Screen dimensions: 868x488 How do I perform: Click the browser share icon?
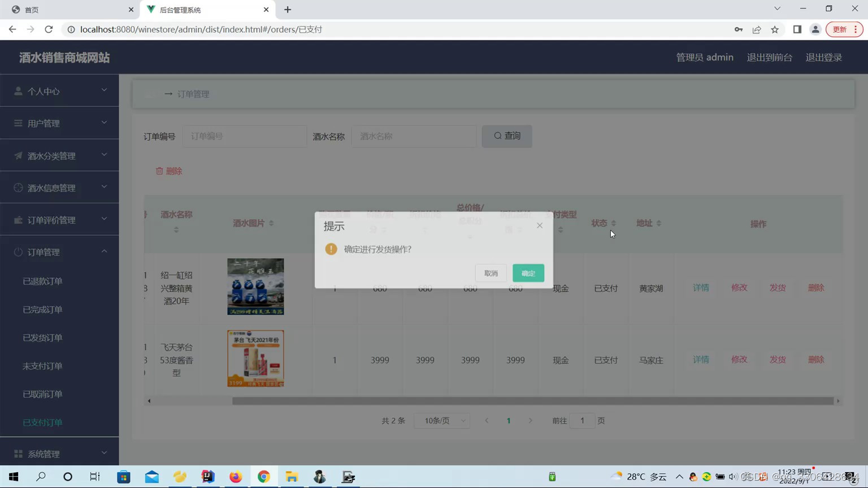point(757,29)
